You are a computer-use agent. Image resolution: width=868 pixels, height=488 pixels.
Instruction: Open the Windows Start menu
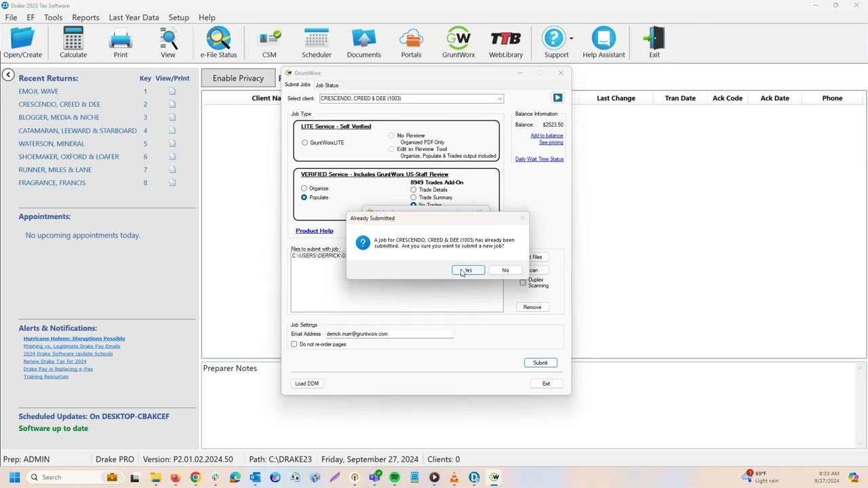coord(14,477)
